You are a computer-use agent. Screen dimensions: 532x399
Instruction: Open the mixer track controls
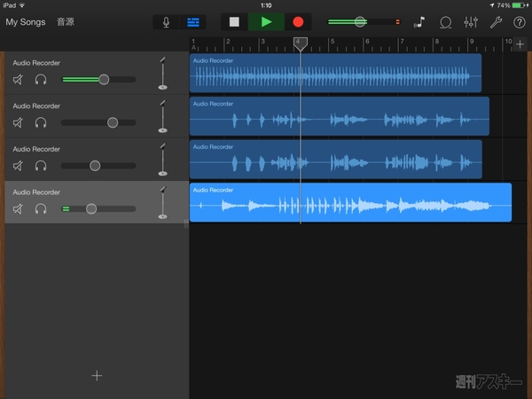click(471, 21)
